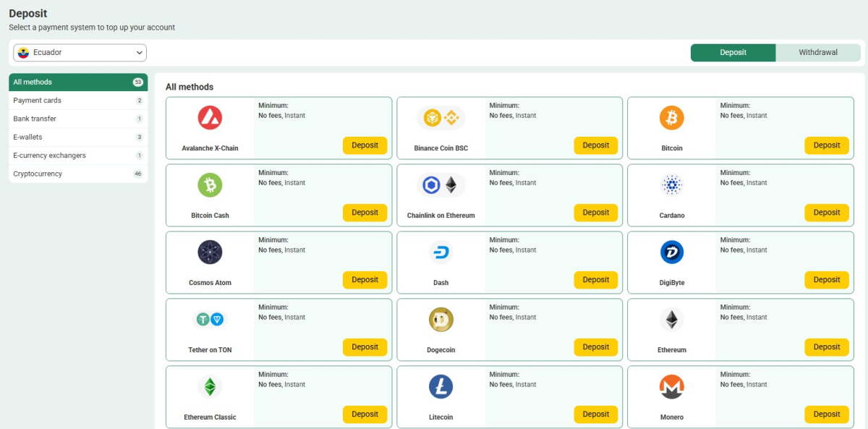Click the 'Litecoin' name text
Screen dimensions: 868x429
click(x=441, y=417)
